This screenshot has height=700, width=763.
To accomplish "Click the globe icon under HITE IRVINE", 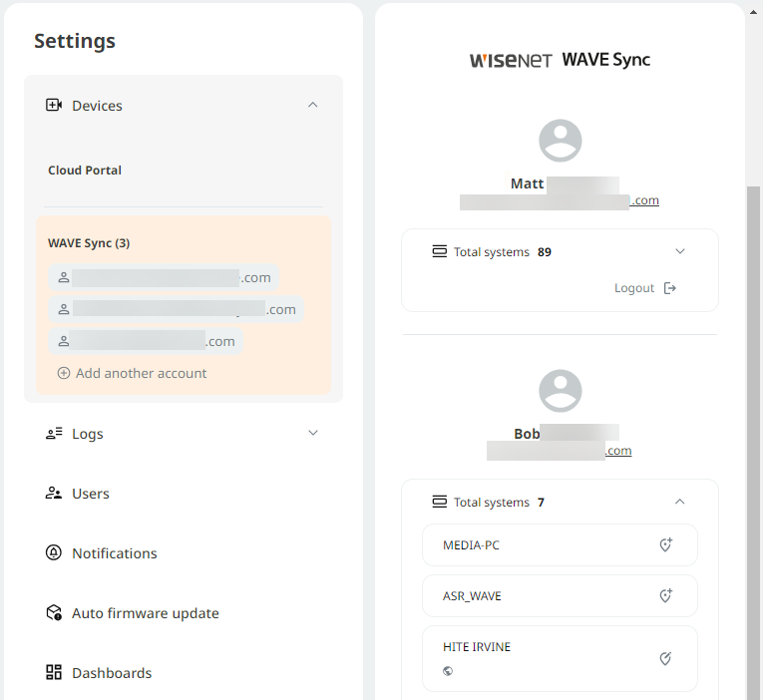I will tap(448, 671).
